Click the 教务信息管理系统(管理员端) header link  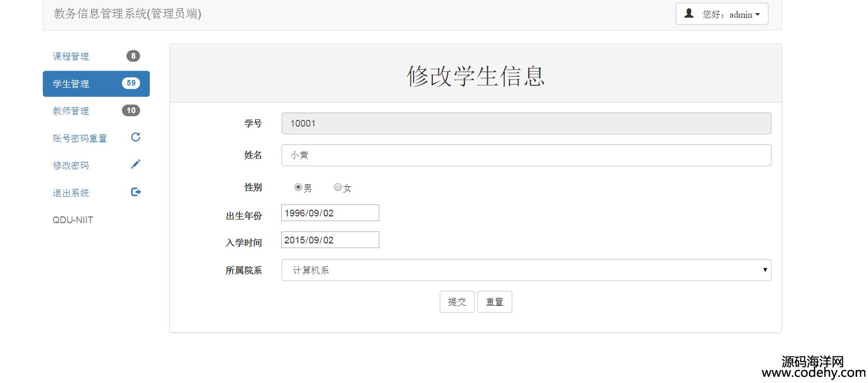[x=128, y=13]
